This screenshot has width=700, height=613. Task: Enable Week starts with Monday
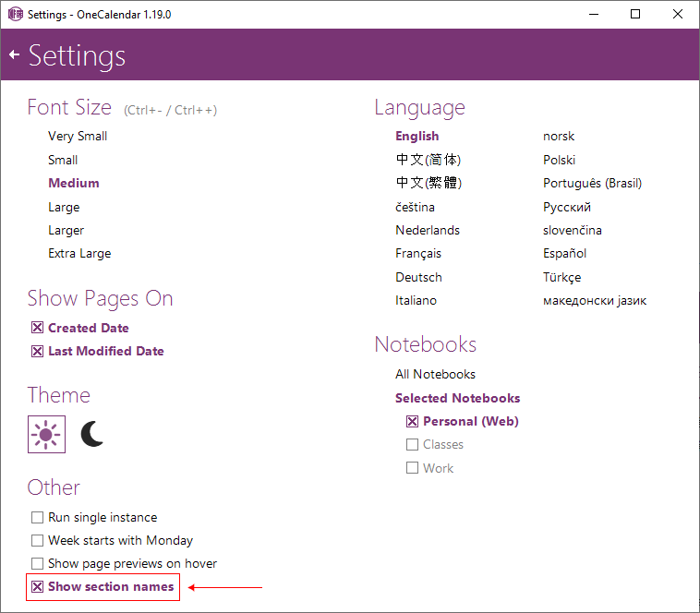coord(38,540)
